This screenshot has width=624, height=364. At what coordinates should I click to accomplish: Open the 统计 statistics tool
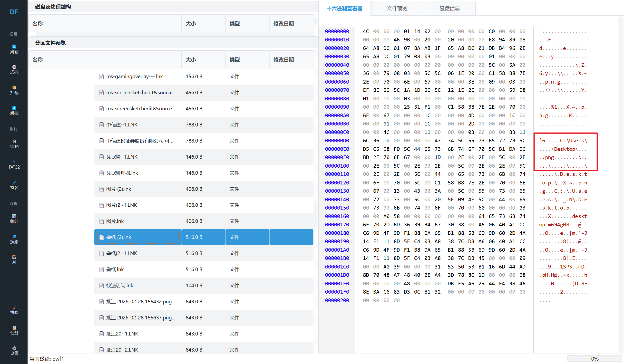[14, 219]
